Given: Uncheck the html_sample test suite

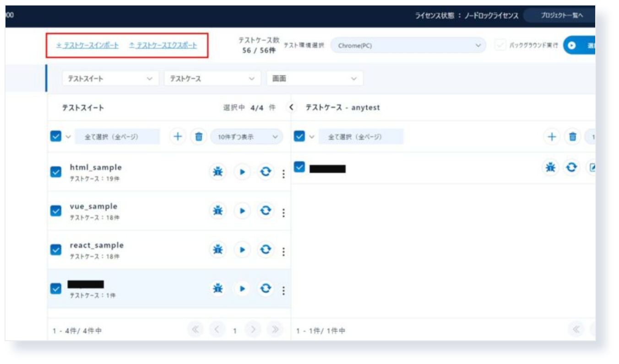Looking at the screenshot, I should click(55, 171).
